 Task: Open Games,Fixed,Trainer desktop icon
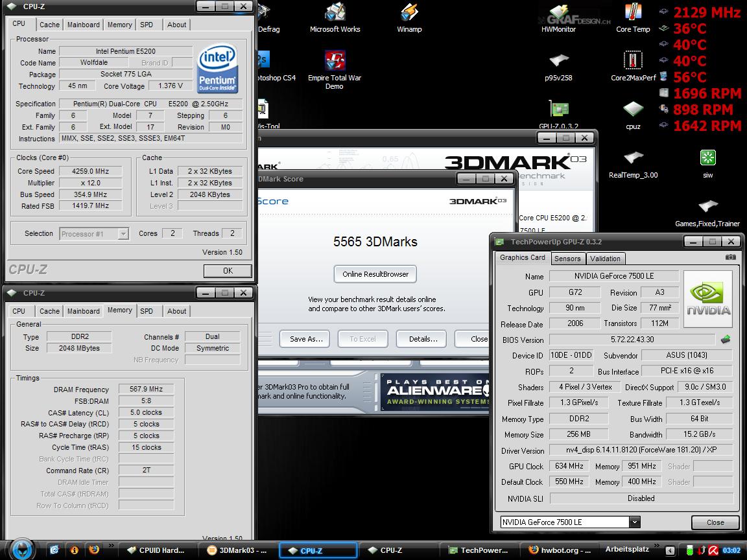pos(707,213)
